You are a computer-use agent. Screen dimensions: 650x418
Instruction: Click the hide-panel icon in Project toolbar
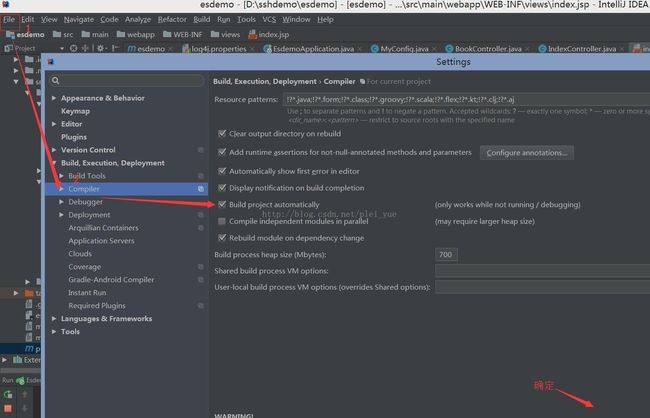coord(115,48)
